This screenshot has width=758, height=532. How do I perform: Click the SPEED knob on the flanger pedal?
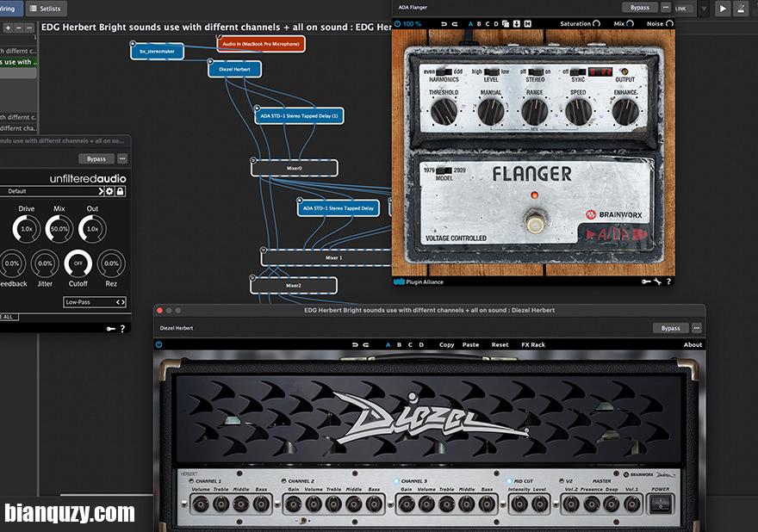tap(578, 111)
